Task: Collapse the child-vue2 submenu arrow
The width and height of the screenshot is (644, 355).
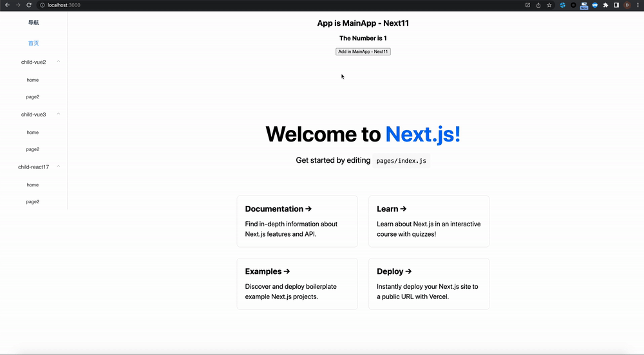Action: (x=59, y=62)
